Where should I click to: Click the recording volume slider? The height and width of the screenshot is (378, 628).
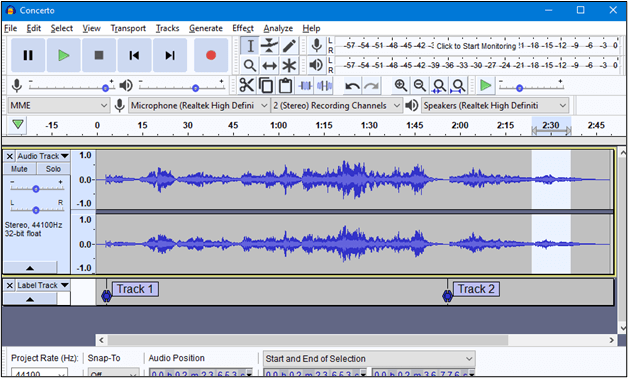tap(72, 86)
